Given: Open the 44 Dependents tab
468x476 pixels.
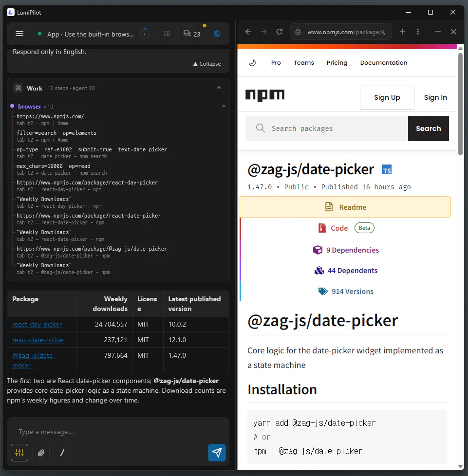Looking at the screenshot, I should click(345, 271).
